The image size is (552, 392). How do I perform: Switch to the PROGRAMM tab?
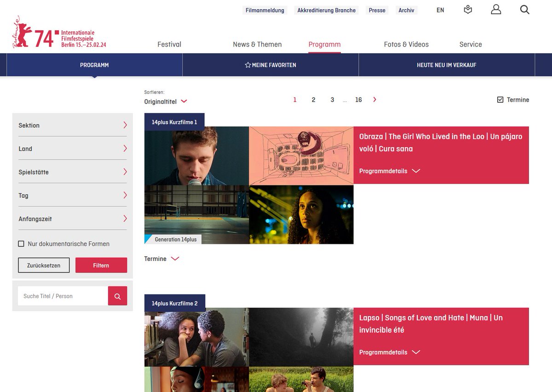click(94, 65)
